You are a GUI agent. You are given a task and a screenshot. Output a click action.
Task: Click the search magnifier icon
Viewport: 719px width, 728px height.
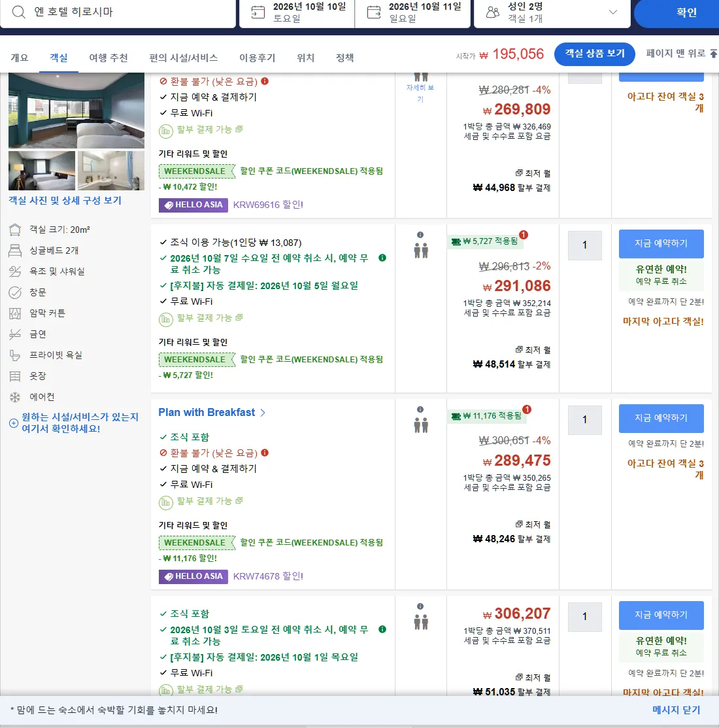[18, 12]
